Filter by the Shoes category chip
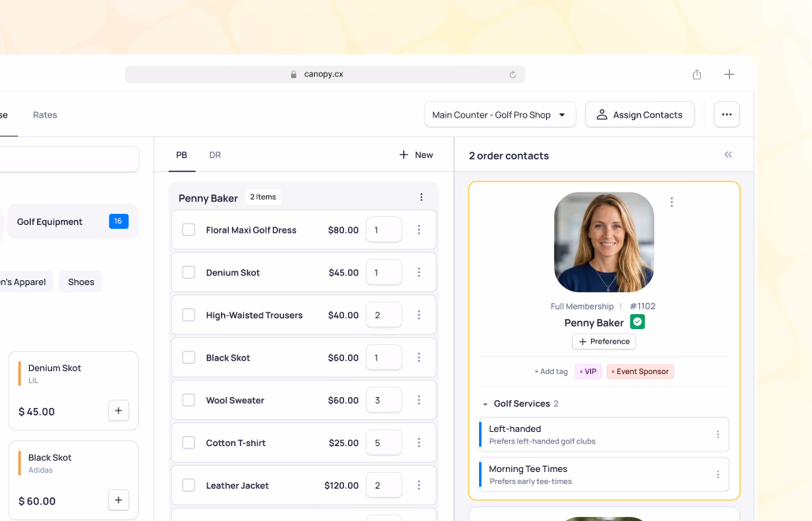This screenshot has height=521, width=812. 80,282
